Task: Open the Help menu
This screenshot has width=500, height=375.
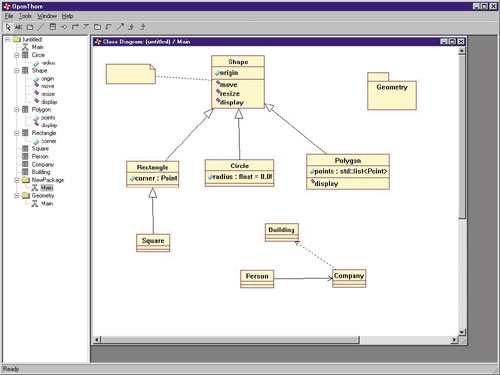Action: (67, 16)
